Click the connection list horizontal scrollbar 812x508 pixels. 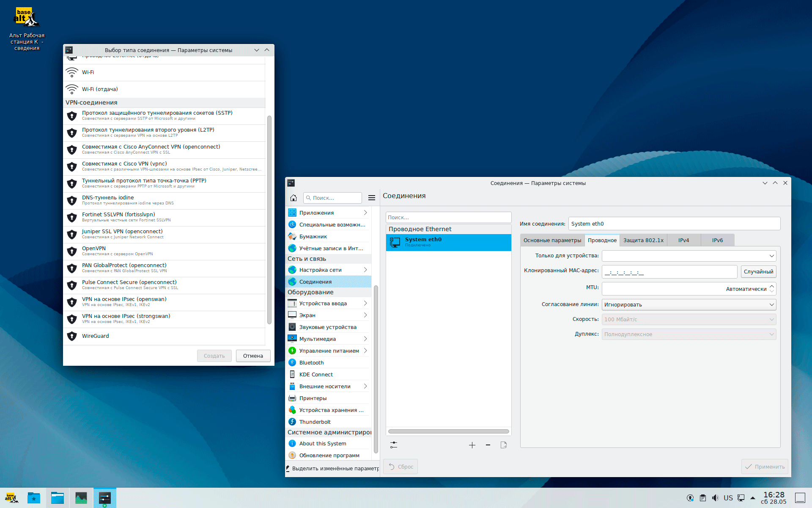[448, 431]
